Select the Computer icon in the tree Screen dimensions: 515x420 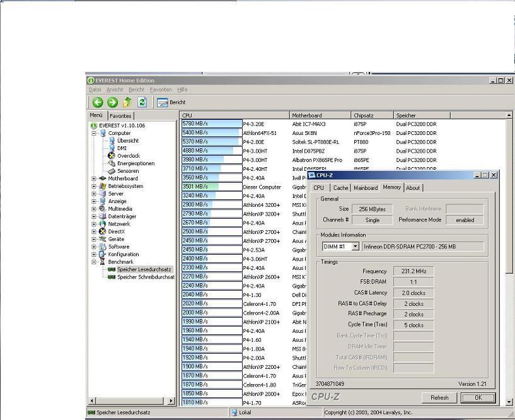(103, 133)
